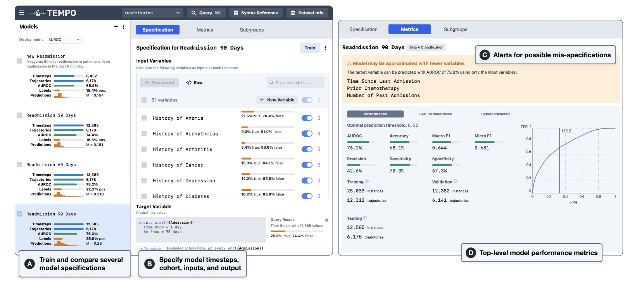Click the Number of Past Admissions variable in alert

tap(383, 95)
